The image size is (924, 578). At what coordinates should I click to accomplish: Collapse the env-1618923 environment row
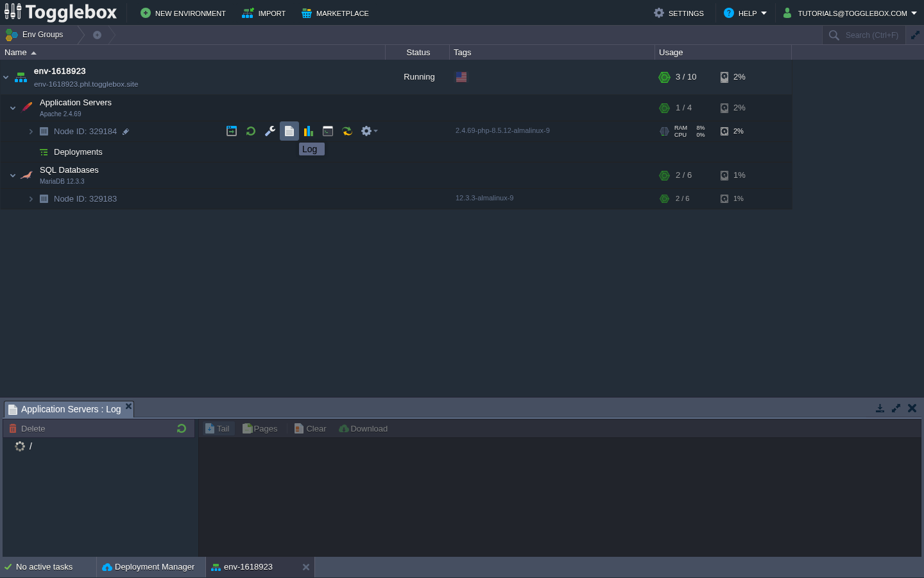(6, 77)
